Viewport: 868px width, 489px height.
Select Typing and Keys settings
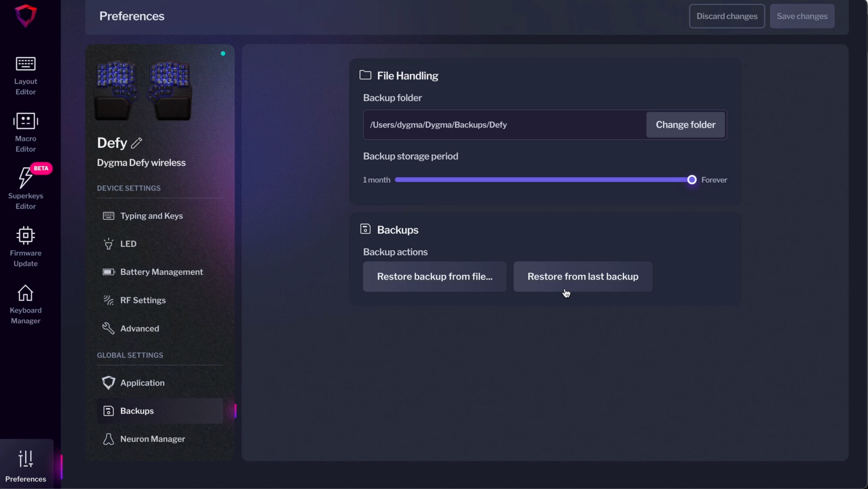tap(151, 216)
